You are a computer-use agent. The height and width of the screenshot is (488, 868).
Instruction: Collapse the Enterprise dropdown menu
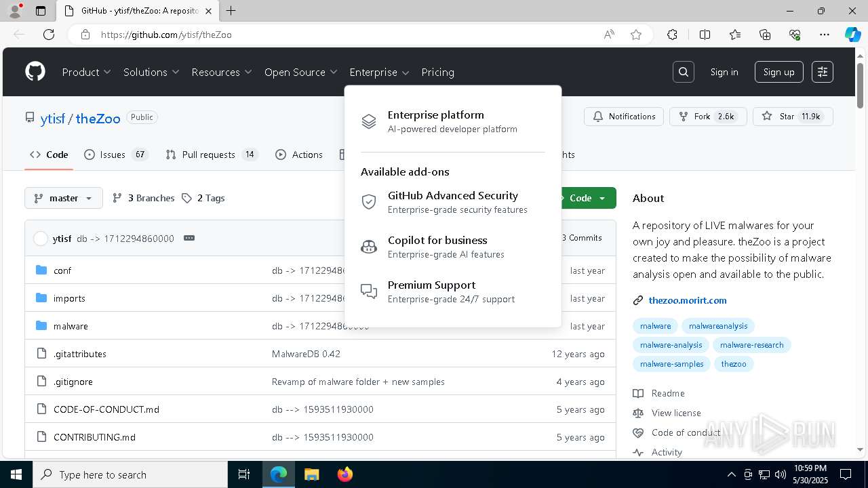[380, 72]
